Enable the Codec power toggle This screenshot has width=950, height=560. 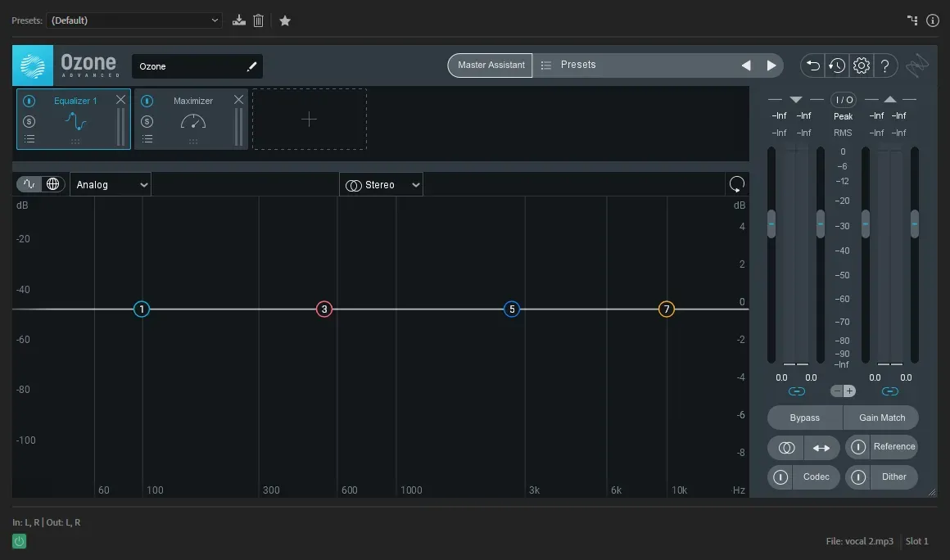click(x=780, y=477)
